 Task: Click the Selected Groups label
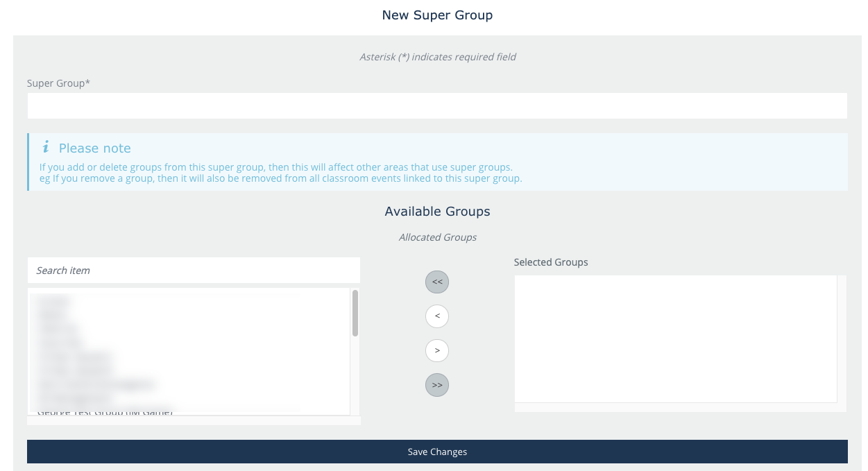551,262
